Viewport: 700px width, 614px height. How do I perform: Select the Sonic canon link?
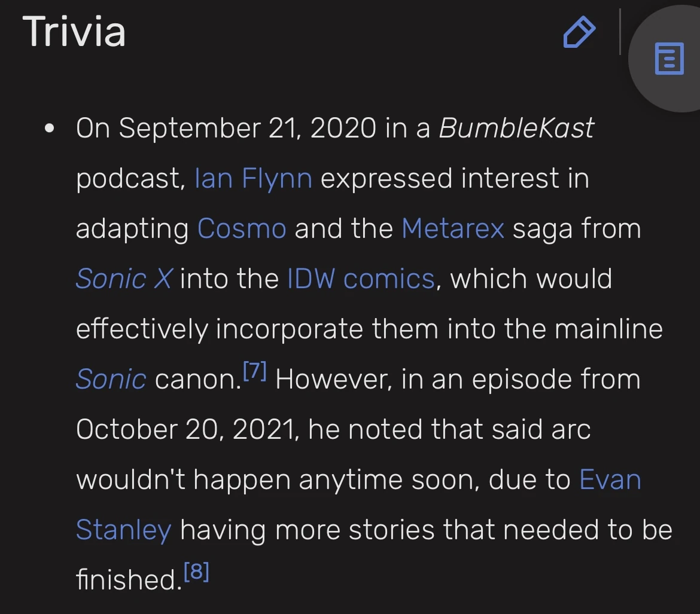111,378
